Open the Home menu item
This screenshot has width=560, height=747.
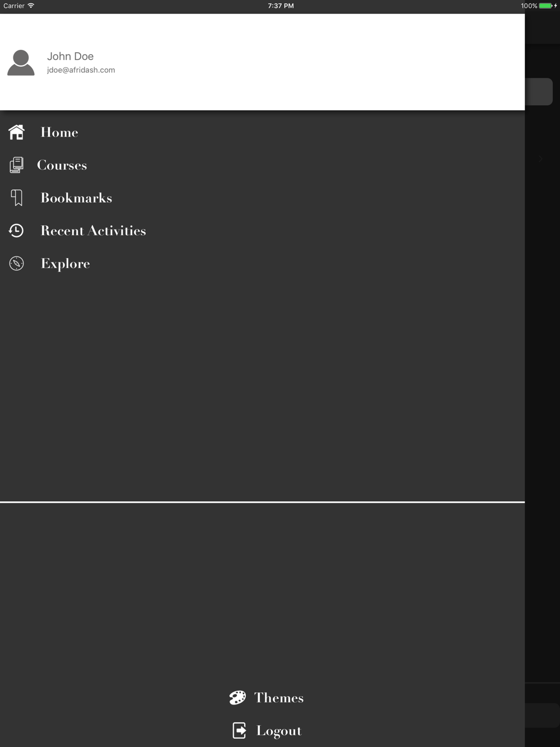(x=59, y=132)
